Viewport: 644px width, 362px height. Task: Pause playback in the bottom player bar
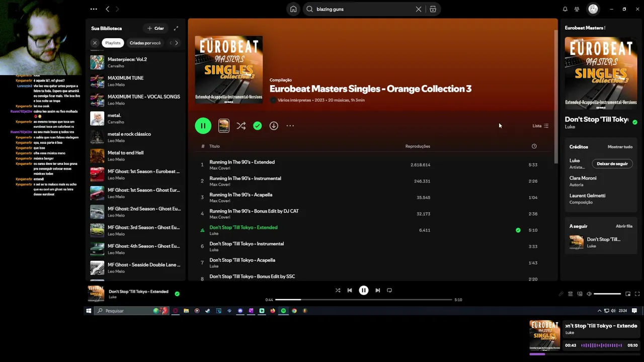tap(363, 290)
